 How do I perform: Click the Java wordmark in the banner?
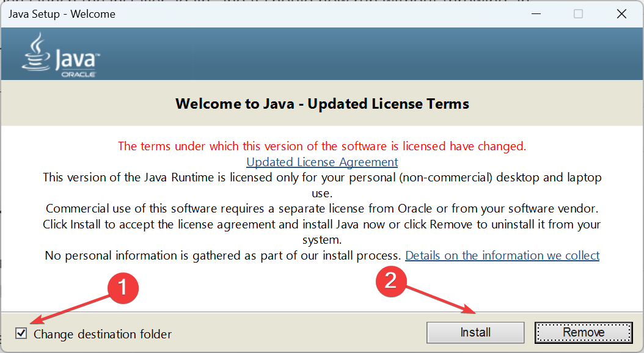click(x=77, y=59)
